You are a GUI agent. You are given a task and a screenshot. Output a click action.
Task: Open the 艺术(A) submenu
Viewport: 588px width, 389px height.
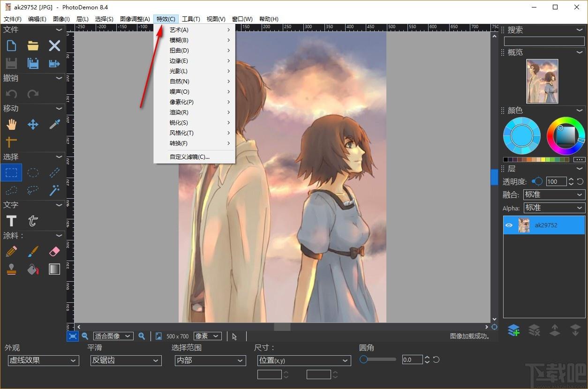pos(194,30)
